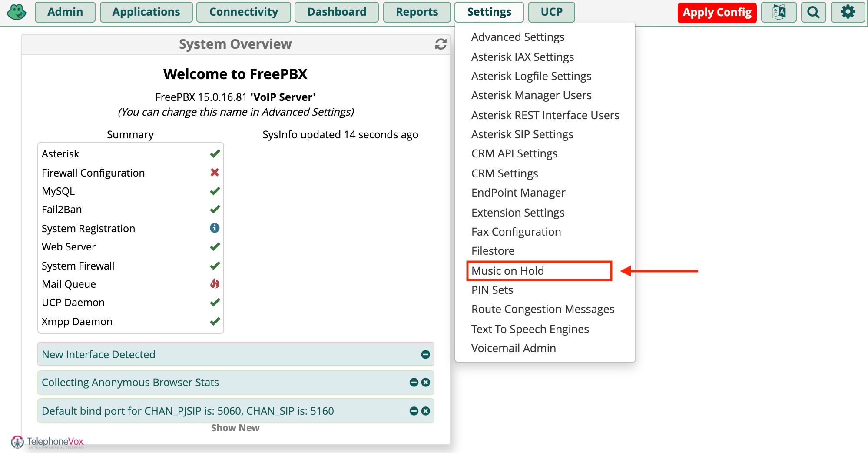Open the Applications menu
This screenshot has width=868, height=453.
click(146, 12)
